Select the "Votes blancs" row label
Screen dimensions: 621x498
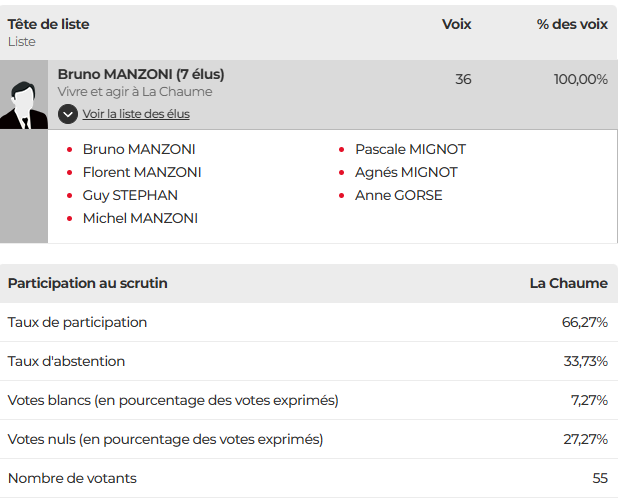[x=173, y=400]
